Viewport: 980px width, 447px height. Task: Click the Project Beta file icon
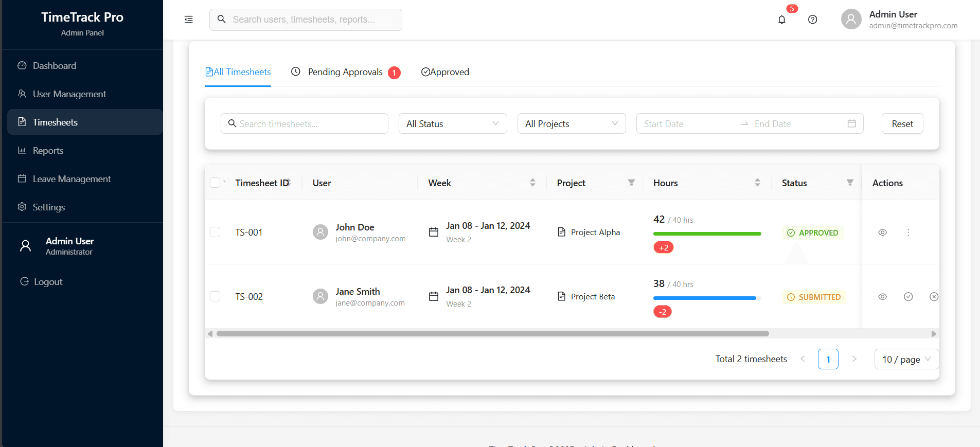561,296
